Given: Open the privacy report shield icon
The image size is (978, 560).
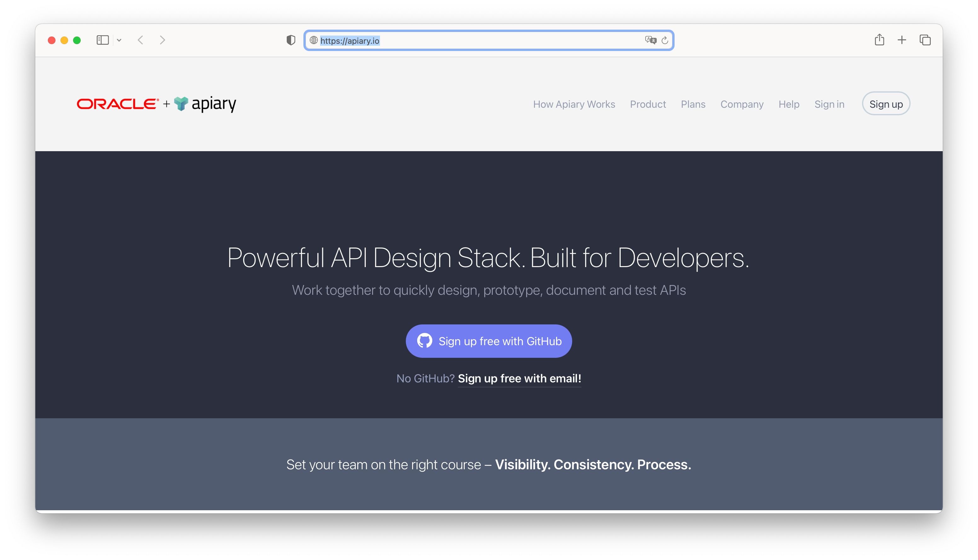Looking at the screenshot, I should click(291, 40).
